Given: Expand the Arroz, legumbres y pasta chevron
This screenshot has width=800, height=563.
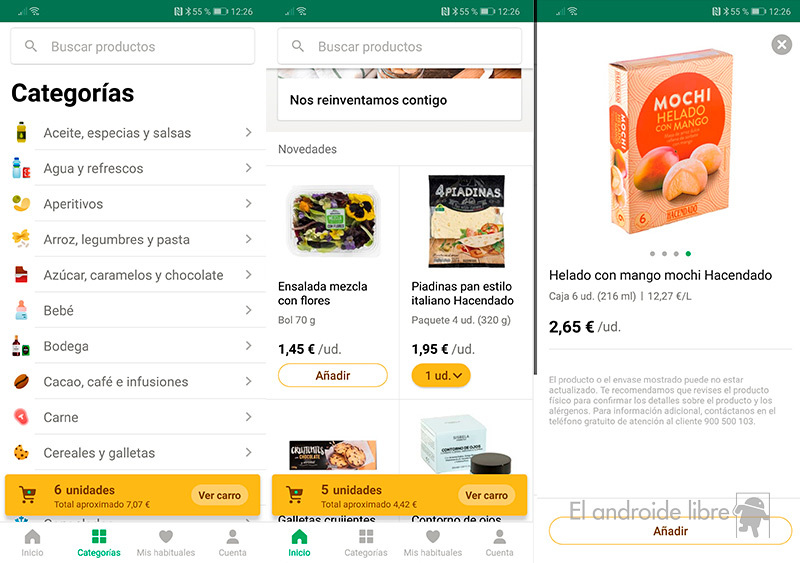Looking at the screenshot, I should (248, 239).
